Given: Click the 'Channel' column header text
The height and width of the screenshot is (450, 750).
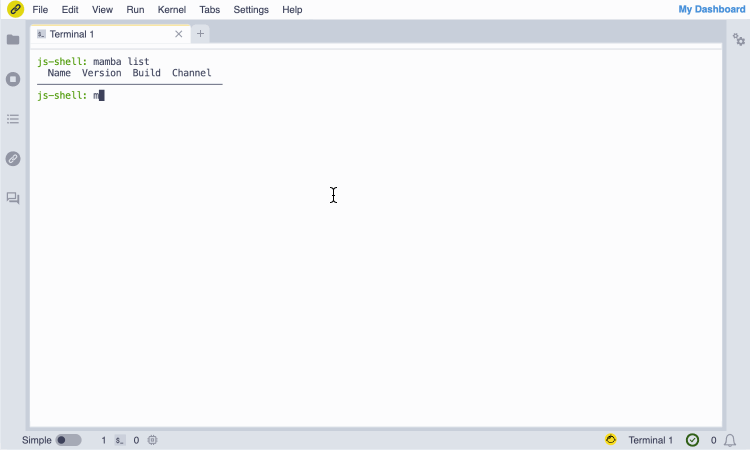Looking at the screenshot, I should pyautogui.click(x=191, y=73).
